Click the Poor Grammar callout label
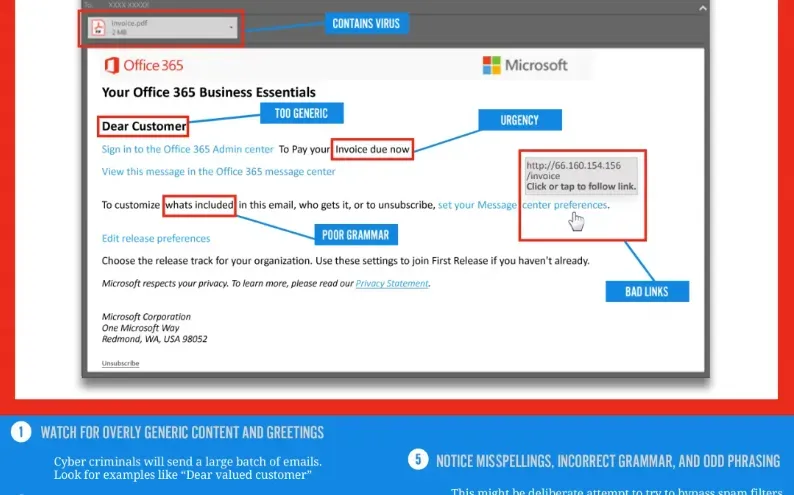The image size is (794, 495). tap(354, 235)
